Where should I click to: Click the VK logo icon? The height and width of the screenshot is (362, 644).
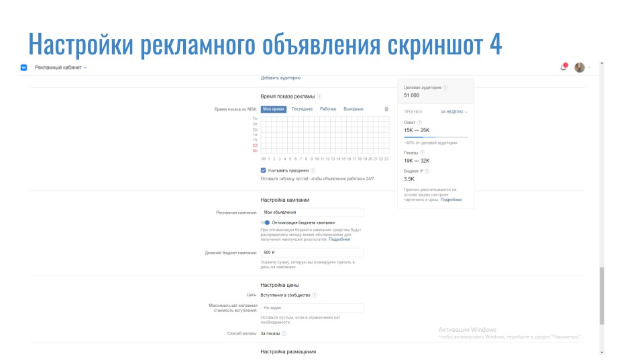click(x=24, y=68)
